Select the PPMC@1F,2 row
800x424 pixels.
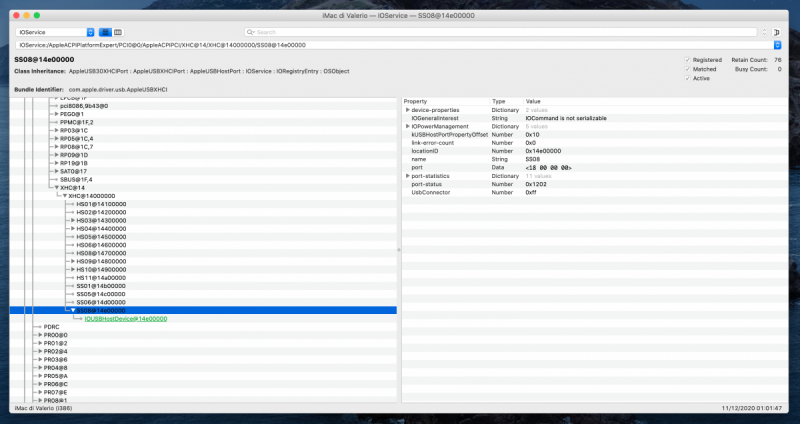click(203, 122)
